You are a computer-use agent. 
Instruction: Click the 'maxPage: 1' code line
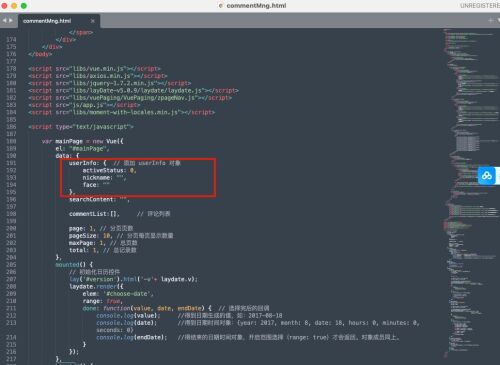[103, 243]
